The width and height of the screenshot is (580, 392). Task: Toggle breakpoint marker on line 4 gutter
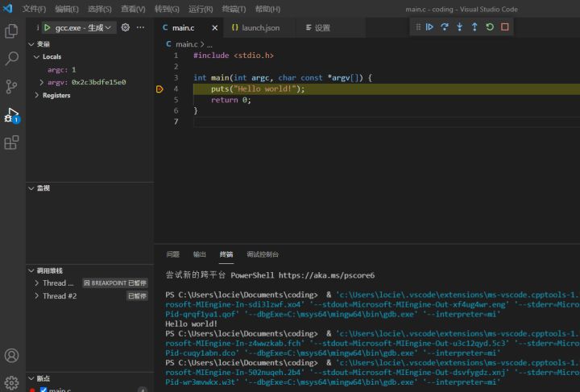click(x=160, y=89)
